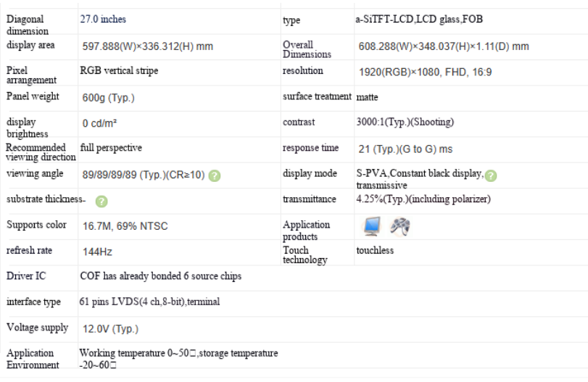This screenshot has width=588, height=382.
Task: Click the game controller application icon
Action: tap(399, 226)
